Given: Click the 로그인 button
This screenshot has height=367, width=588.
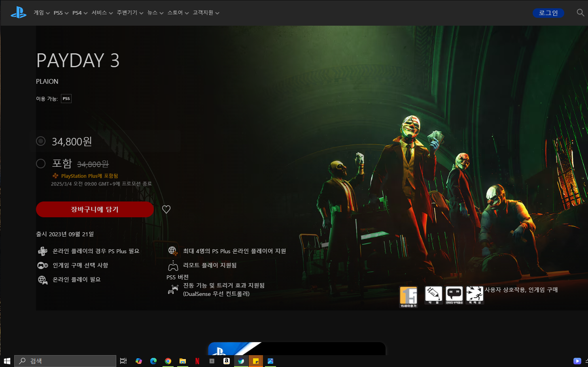Looking at the screenshot, I should [x=548, y=13].
